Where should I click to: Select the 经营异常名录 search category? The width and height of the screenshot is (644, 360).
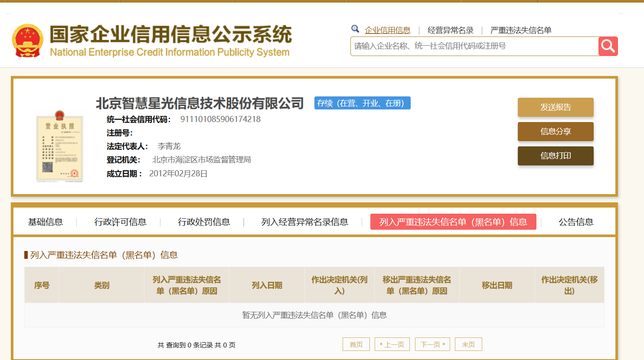[450, 30]
